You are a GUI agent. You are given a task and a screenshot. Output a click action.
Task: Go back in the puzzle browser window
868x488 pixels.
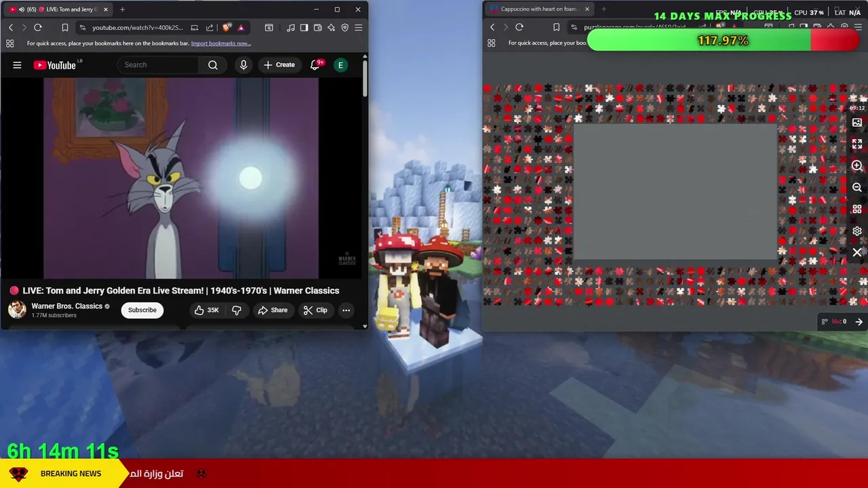pos(492,27)
